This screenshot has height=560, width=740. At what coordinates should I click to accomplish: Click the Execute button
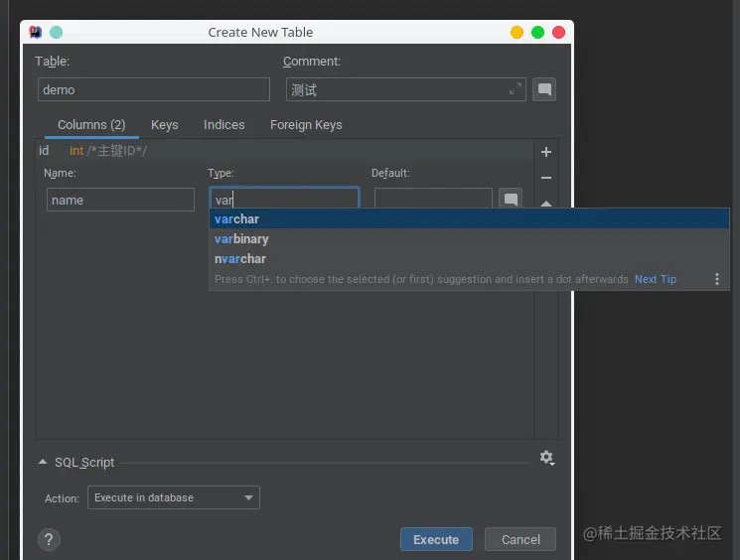tap(436, 539)
